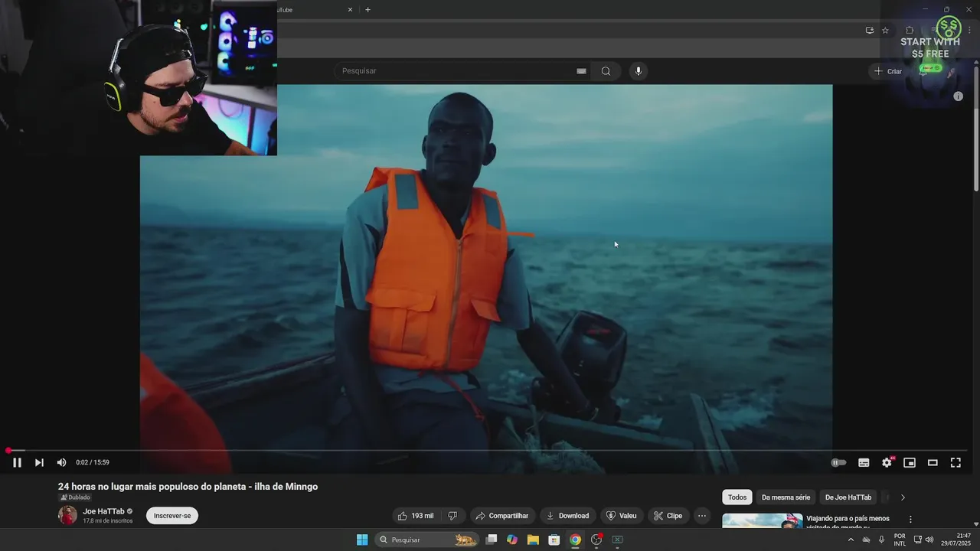Toggle subtitles/closed captions button

point(864,462)
